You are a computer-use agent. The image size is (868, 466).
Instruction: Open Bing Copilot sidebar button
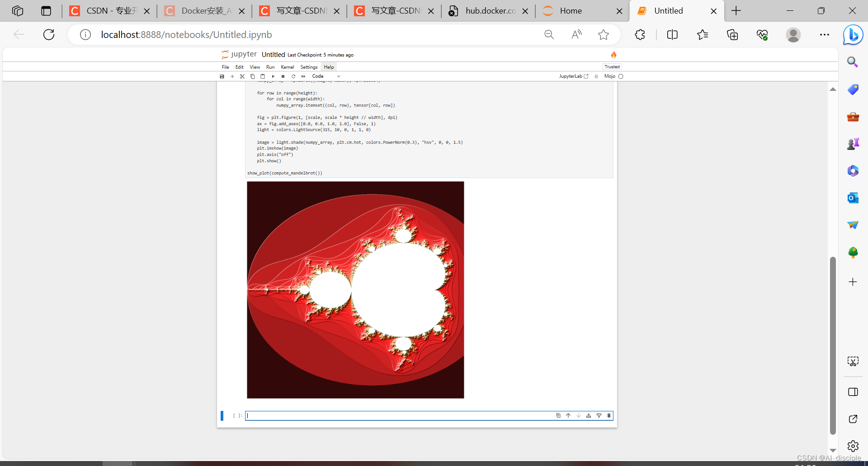(x=853, y=35)
